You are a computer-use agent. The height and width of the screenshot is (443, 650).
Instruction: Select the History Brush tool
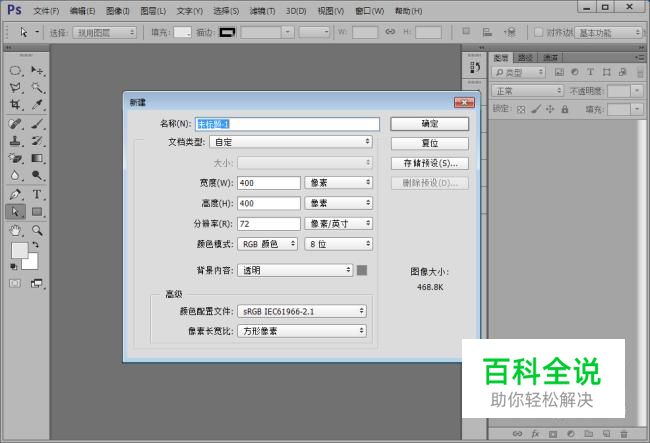coord(37,141)
